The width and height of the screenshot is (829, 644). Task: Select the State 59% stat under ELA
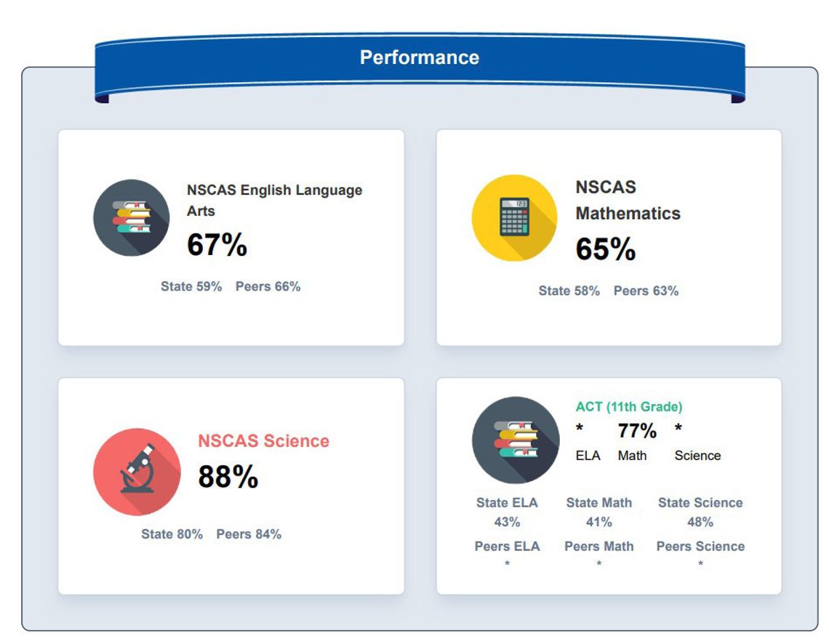coord(191,286)
